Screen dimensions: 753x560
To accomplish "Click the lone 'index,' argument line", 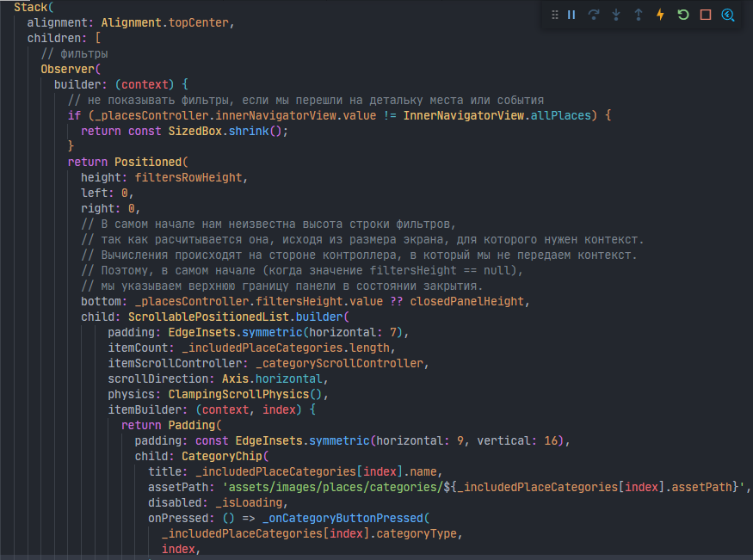I will click(181, 549).
